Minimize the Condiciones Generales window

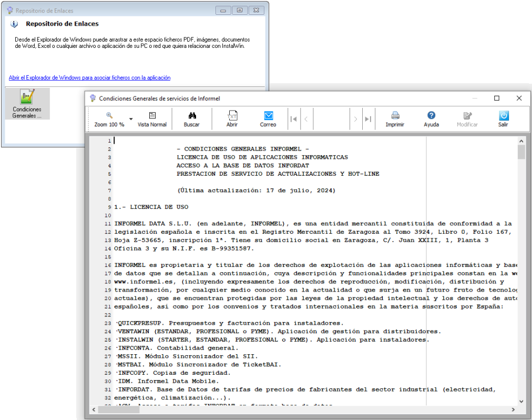coord(475,98)
